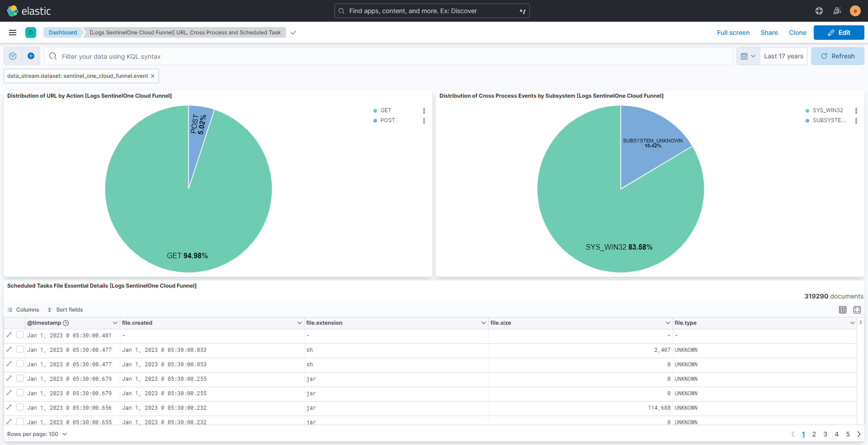Click the green D space avatar
Screen dimensions: 868x445
[31, 33]
